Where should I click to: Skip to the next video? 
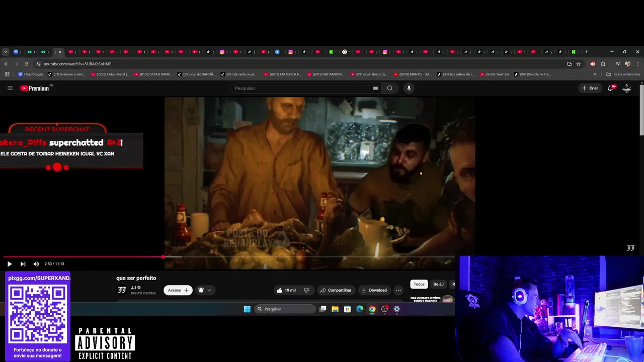click(23, 264)
